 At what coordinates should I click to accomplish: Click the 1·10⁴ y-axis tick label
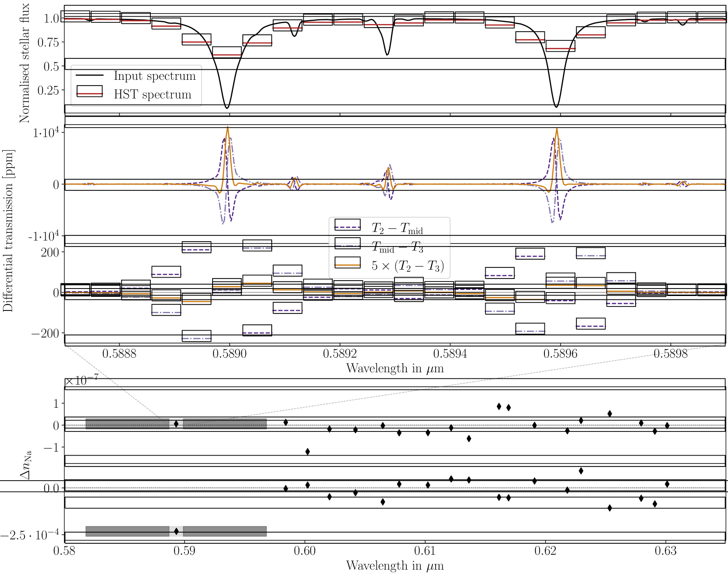pos(46,132)
